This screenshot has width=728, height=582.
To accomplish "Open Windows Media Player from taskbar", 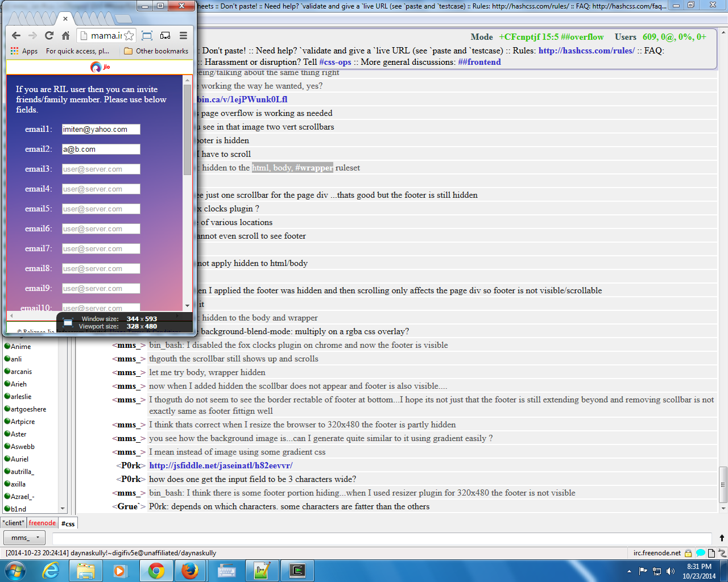I will (120, 571).
